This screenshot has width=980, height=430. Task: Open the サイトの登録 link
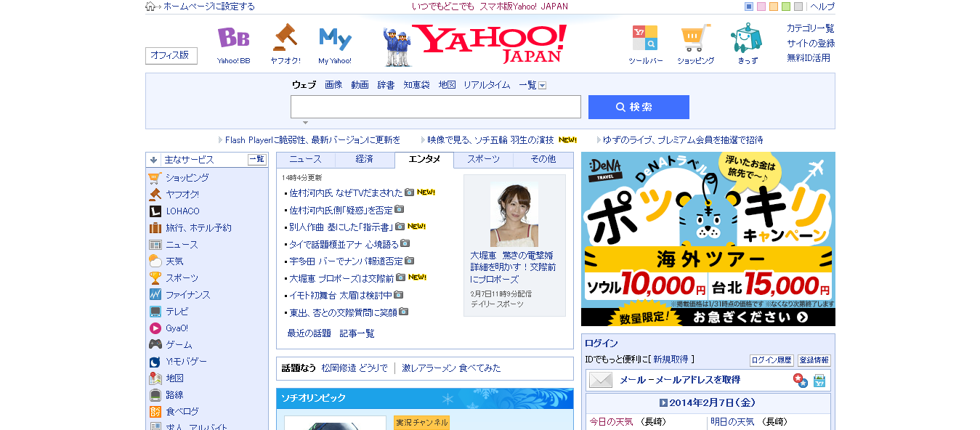click(810, 43)
